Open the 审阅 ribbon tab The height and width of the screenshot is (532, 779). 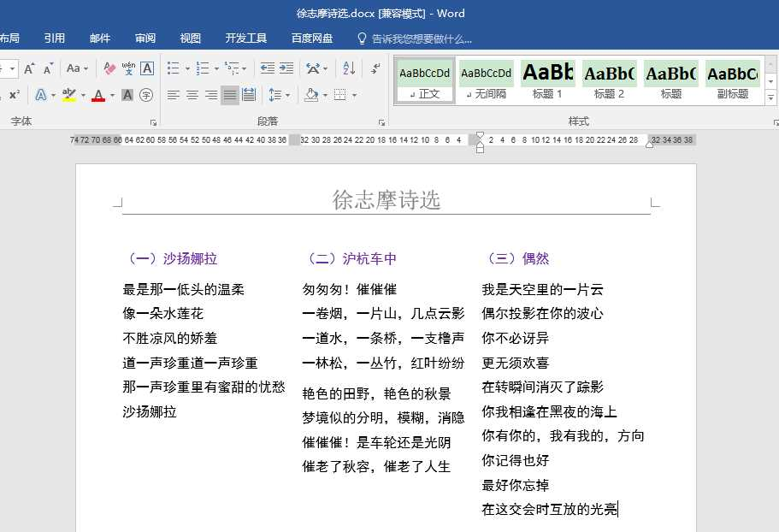tap(145, 38)
